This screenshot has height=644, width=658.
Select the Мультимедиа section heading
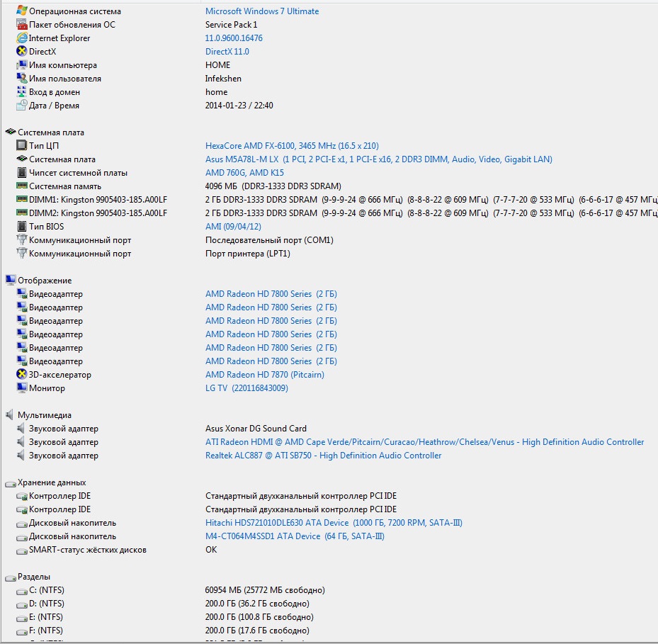click(x=45, y=415)
